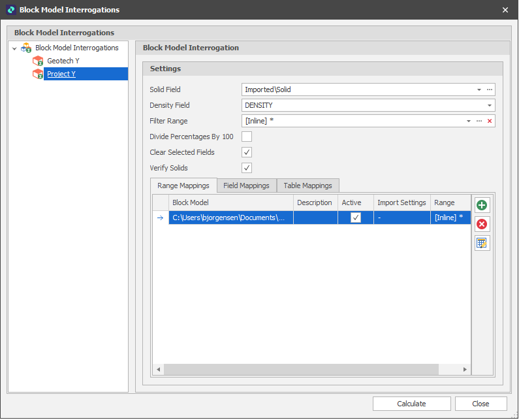The image size is (519, 420).
Task: Click the green add range mapping icon
Action: click(x=482, y=205)
